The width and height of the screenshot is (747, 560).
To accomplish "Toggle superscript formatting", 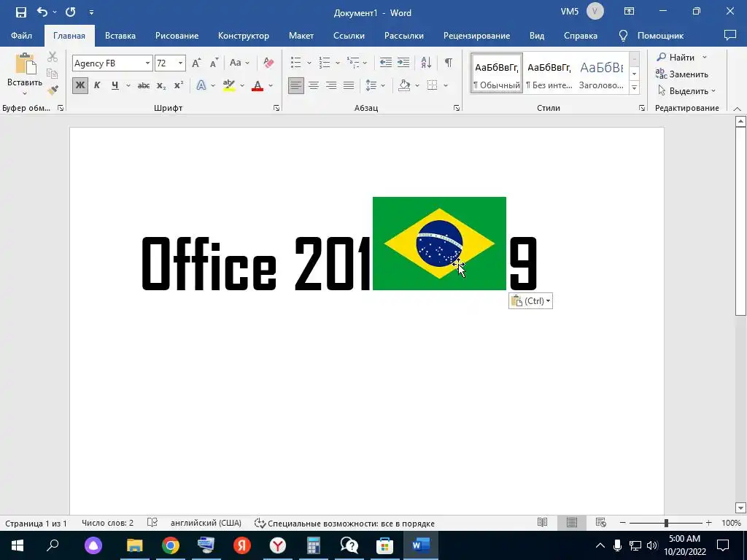I will 179,86.
